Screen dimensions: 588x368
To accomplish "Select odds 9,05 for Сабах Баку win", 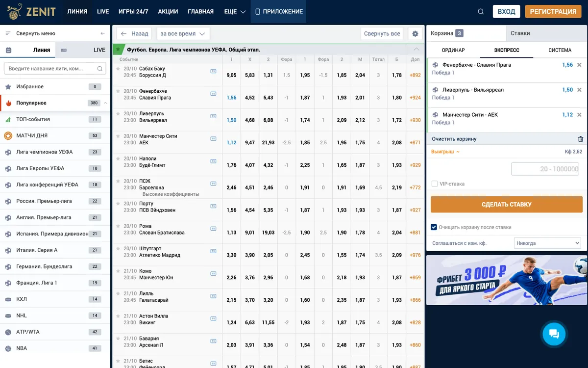I will pyautogui.click(x=232, y=75).
